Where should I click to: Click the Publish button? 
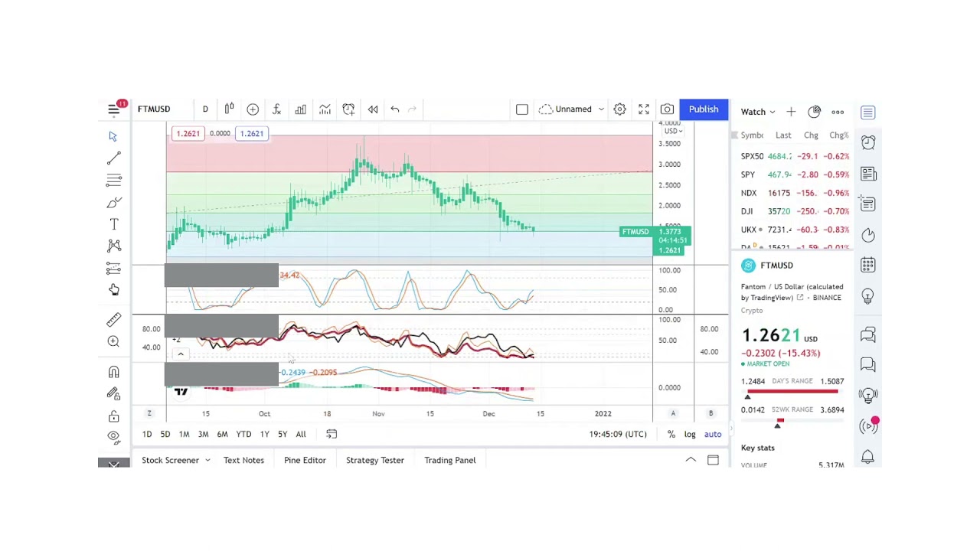pos(704,109)
